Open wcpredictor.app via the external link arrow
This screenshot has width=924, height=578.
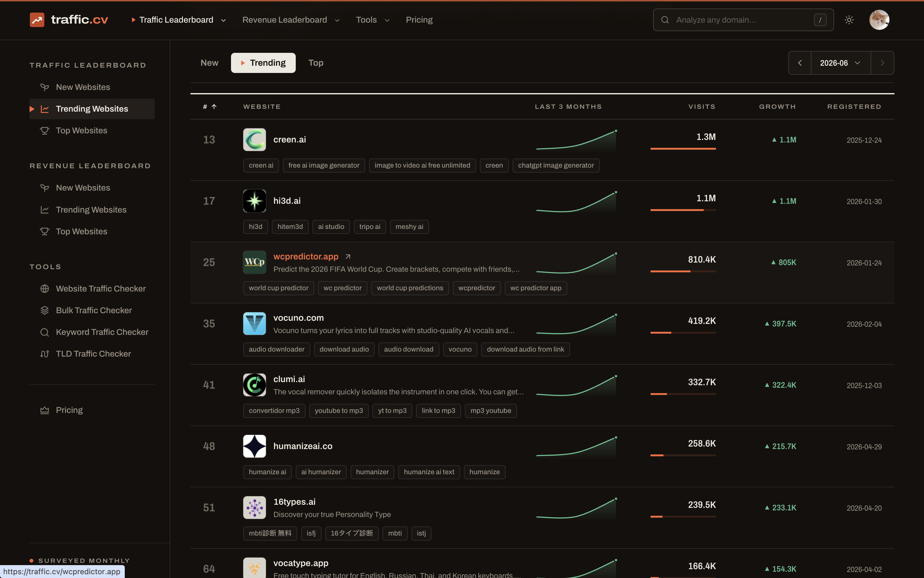pyautogui.click(x=348, y=257)
